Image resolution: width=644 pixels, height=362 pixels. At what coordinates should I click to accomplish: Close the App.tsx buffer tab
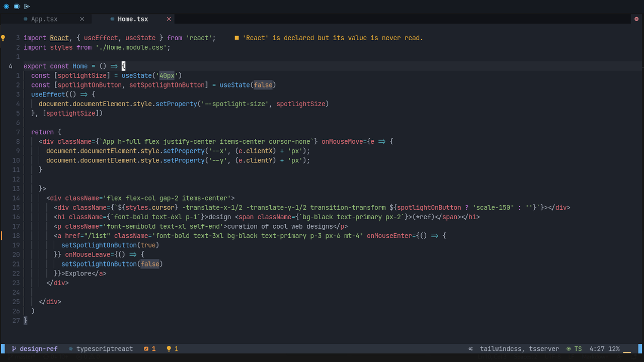click(82, 19)
